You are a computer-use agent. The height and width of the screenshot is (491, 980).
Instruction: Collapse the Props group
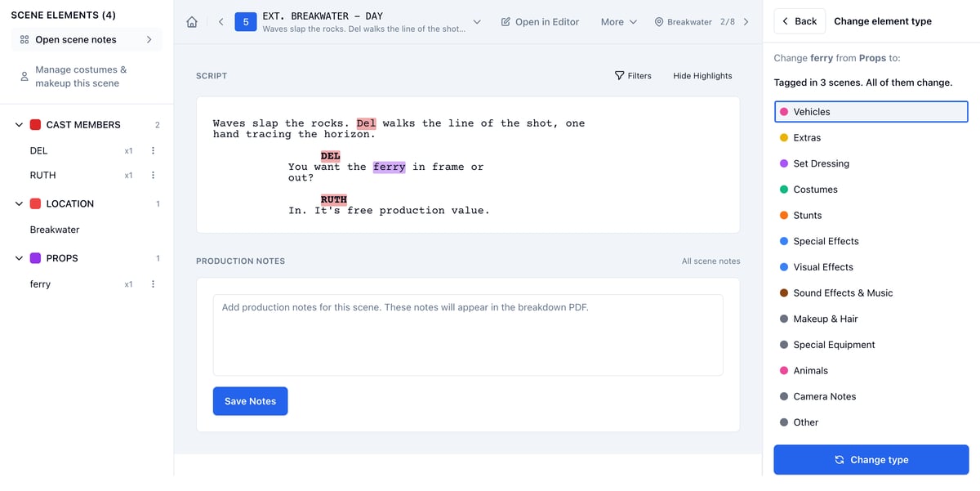(19, 258)
